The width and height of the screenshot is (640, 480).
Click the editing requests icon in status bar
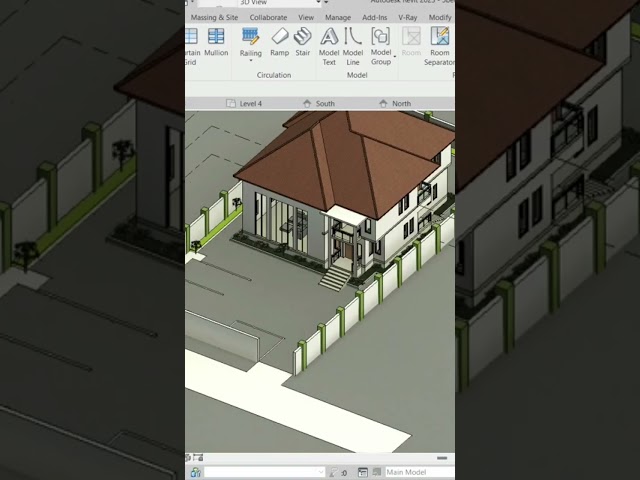point(333,472)
